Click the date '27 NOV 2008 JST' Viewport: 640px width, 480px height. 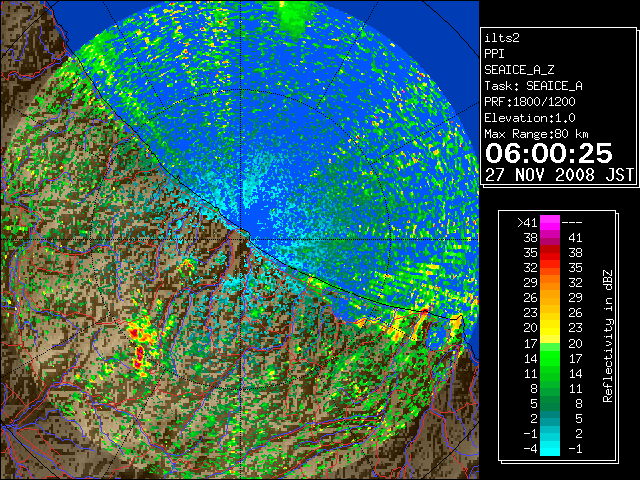pyautogui.click(x=559, y=175)
